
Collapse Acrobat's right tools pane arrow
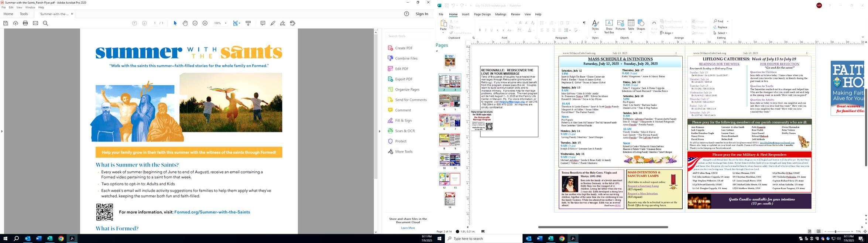(380, 131)
